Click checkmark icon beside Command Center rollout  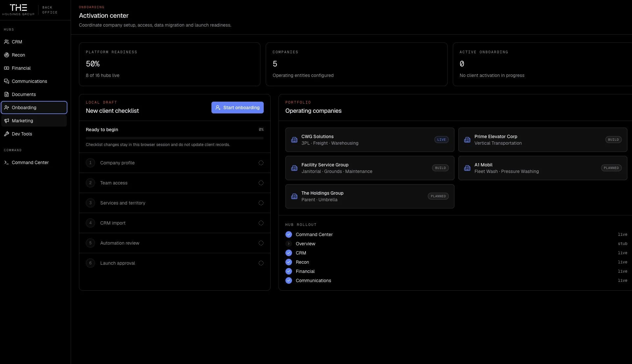point(289,234)
